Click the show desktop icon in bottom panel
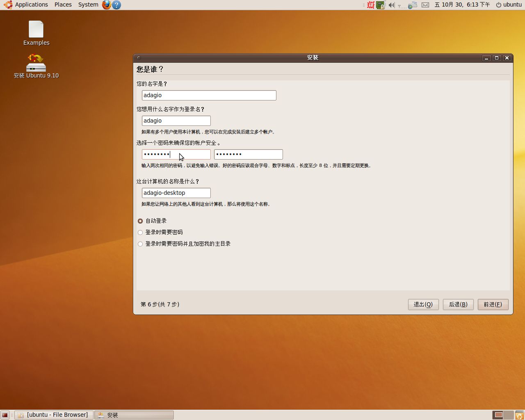 5,415
